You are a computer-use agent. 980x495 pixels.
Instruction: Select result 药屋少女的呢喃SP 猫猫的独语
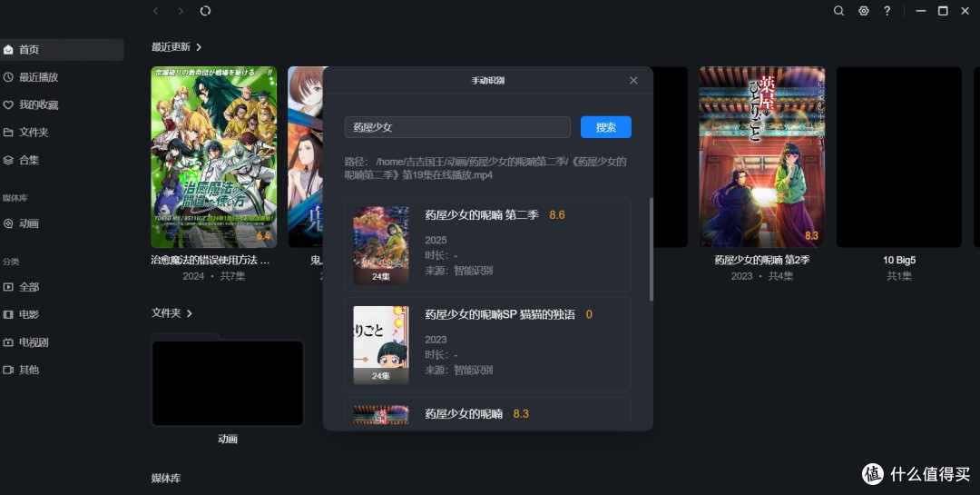pyautogui.click(x=488, y=344)
